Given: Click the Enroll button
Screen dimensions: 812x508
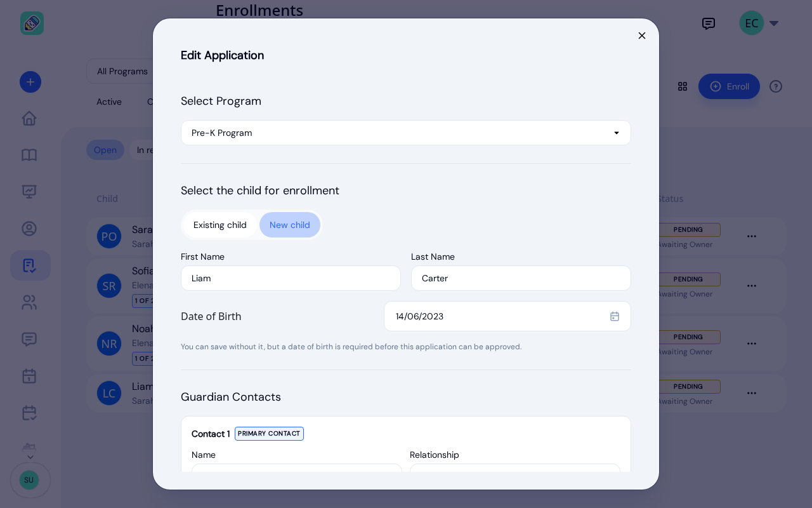Looking at the screenshot, I should point(729,86).
